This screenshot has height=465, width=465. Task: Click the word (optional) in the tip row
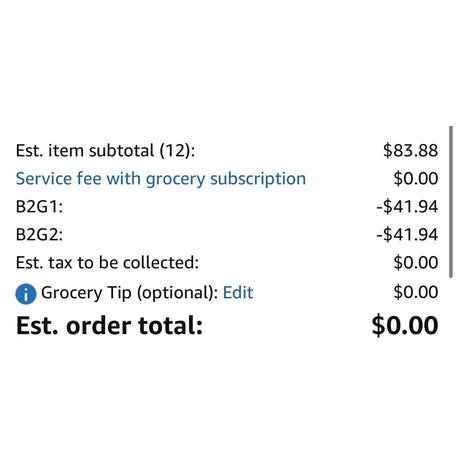pos(178,294)
